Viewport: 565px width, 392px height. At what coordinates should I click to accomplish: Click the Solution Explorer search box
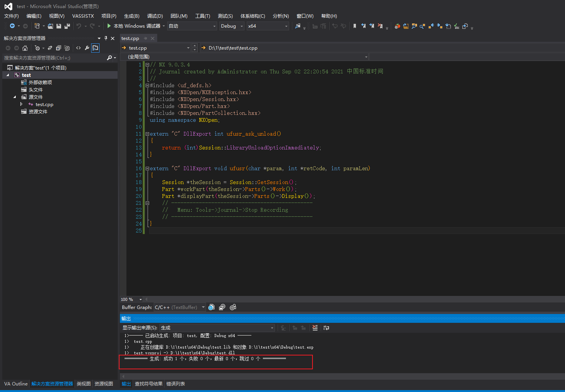(54, 58)
